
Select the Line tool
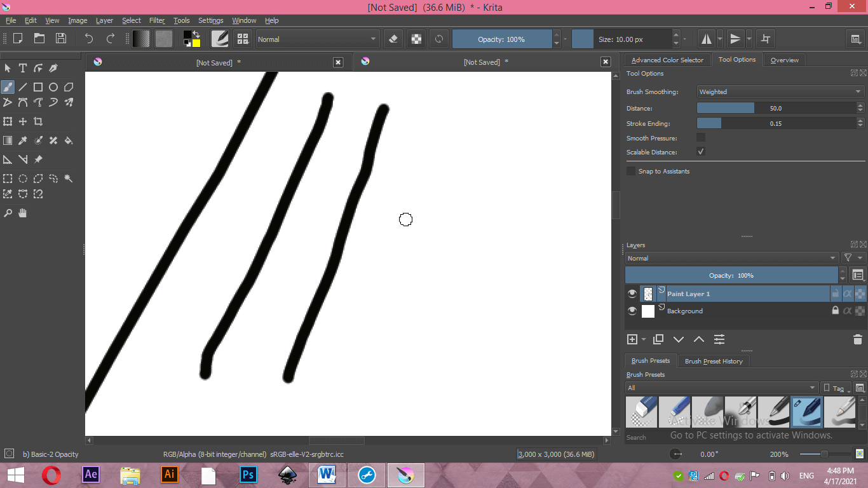23,87
